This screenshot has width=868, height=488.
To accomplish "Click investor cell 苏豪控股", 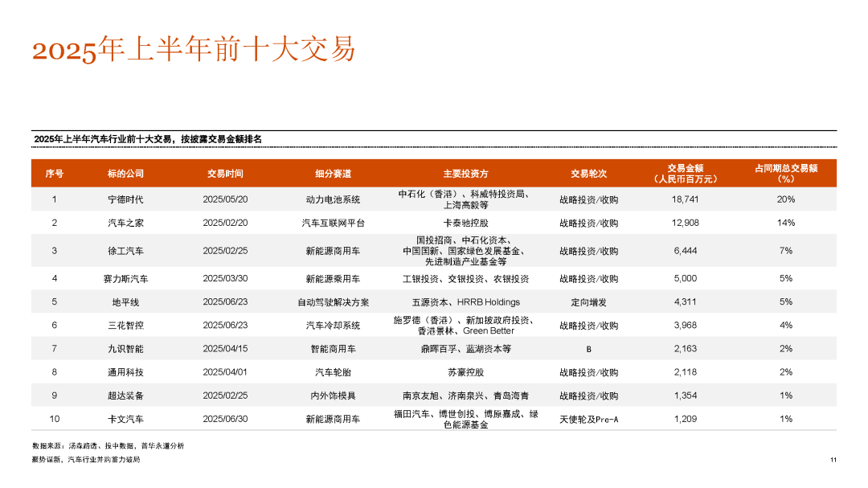I will pyautogui.click(x=465, y=372).
